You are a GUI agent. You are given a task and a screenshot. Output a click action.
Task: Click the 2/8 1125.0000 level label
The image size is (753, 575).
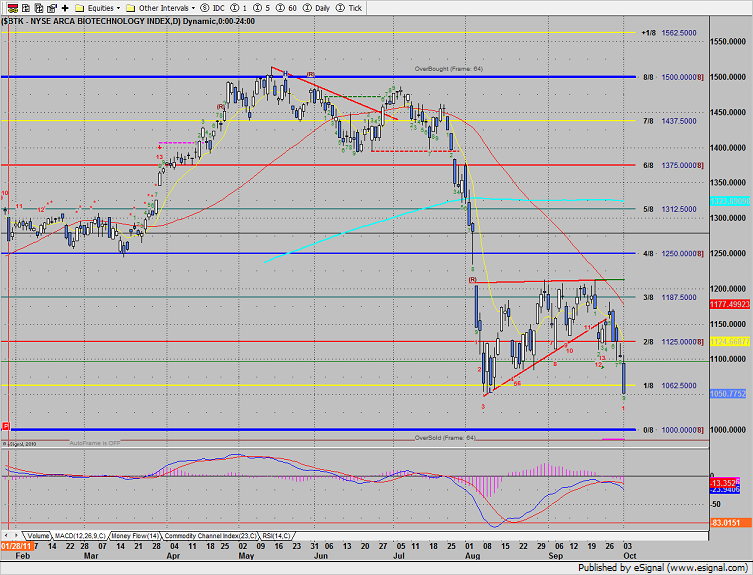pos(673,342)
